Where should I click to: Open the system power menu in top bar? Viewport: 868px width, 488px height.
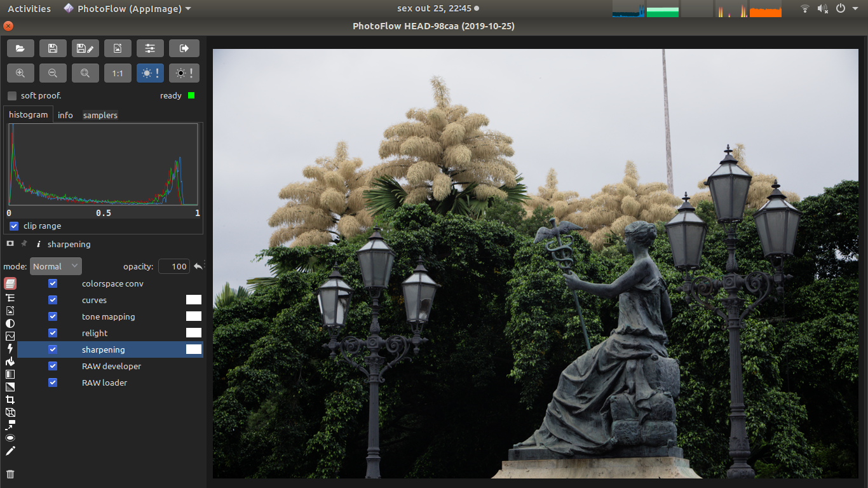(x=844, y=9)
